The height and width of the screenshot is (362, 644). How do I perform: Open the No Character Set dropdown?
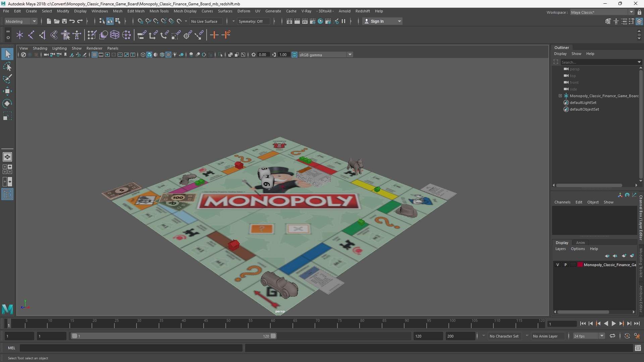pos(504,336)
